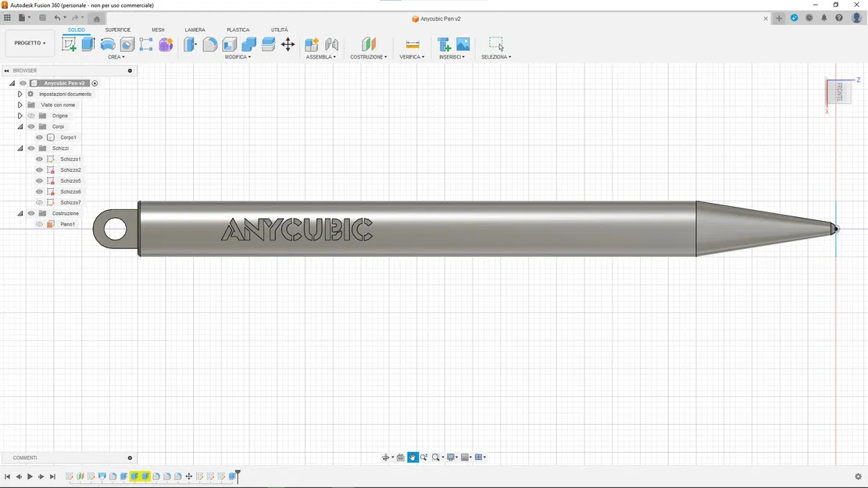Hide the Corpo1 body
Screen dimensions: 868x488
tap(39, 137)
